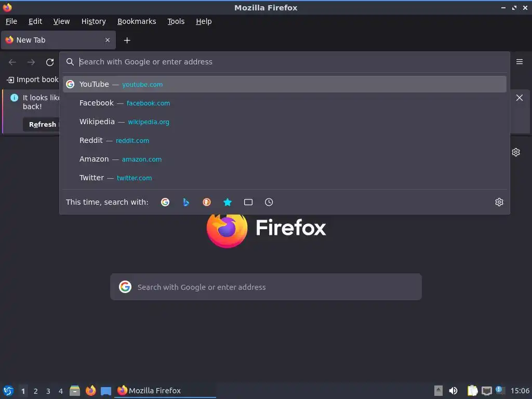
Task: Select Mozilla Firefox taskbar window entry
Action: pyautogui.click(x=166, y=391)
